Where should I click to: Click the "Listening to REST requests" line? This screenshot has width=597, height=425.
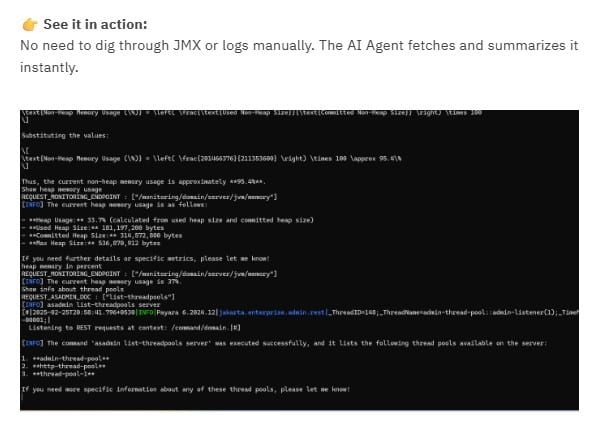coord(135,328)
